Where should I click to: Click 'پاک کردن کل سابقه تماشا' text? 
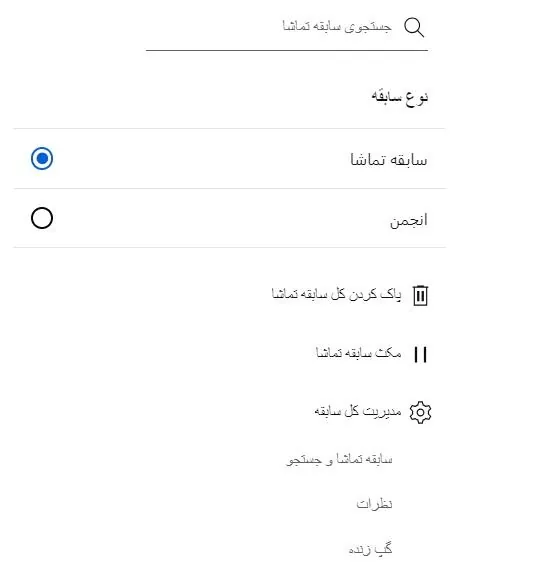pyautogui.click(x=337, y=294)
